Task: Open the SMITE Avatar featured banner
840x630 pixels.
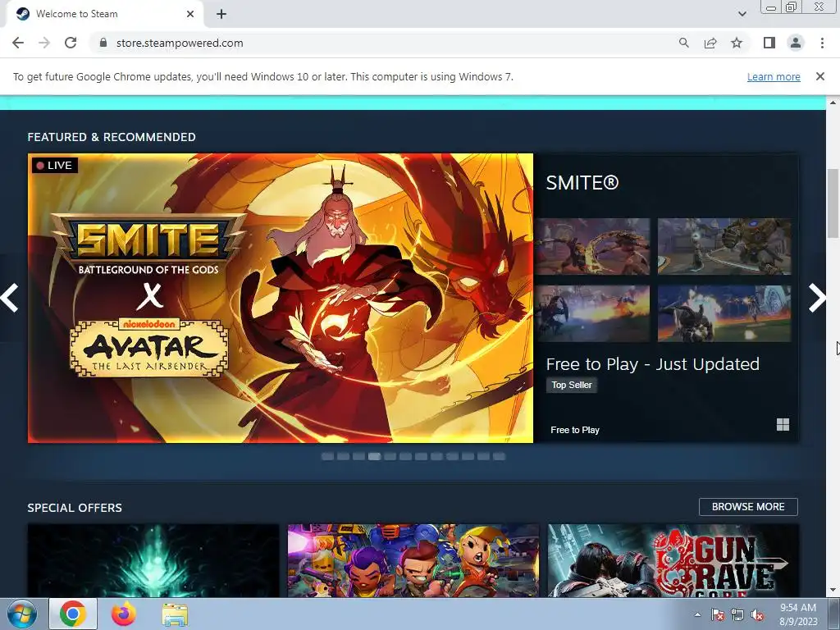Action: click(x=281, y=298)
